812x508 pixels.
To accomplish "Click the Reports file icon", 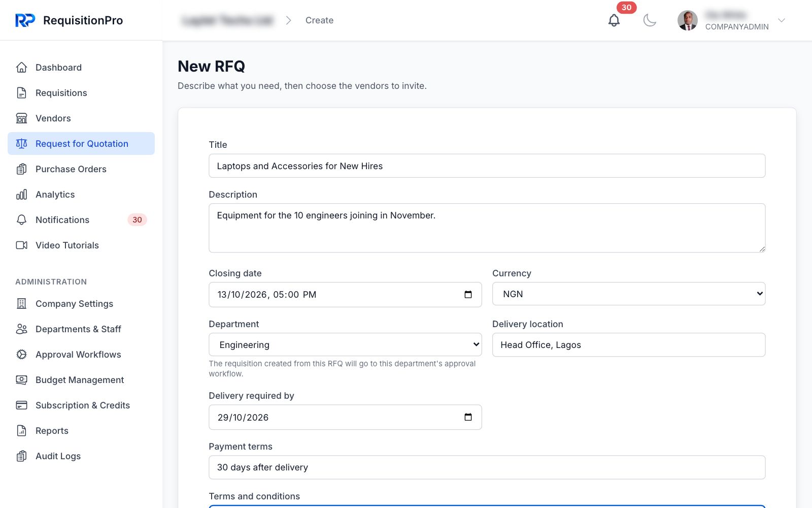I will (x=21, y=431).
